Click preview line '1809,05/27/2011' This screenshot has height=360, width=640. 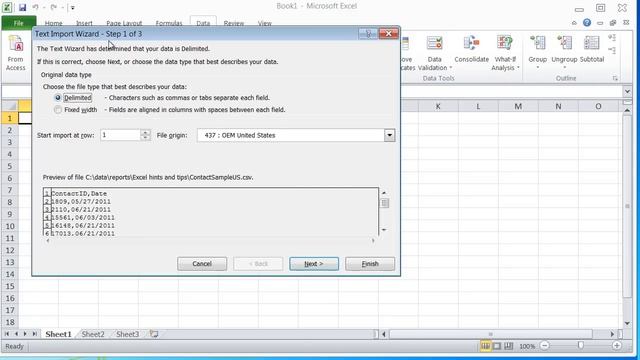point(81,202)
